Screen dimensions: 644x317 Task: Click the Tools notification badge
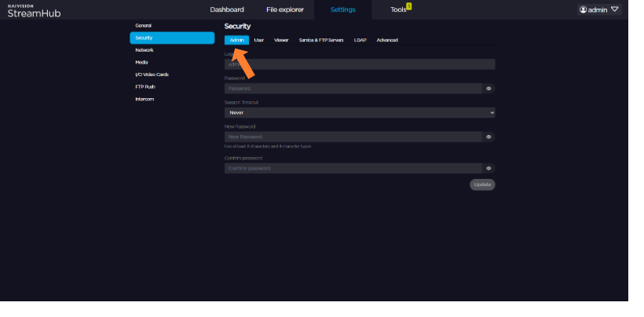click(x=409, y=6)
